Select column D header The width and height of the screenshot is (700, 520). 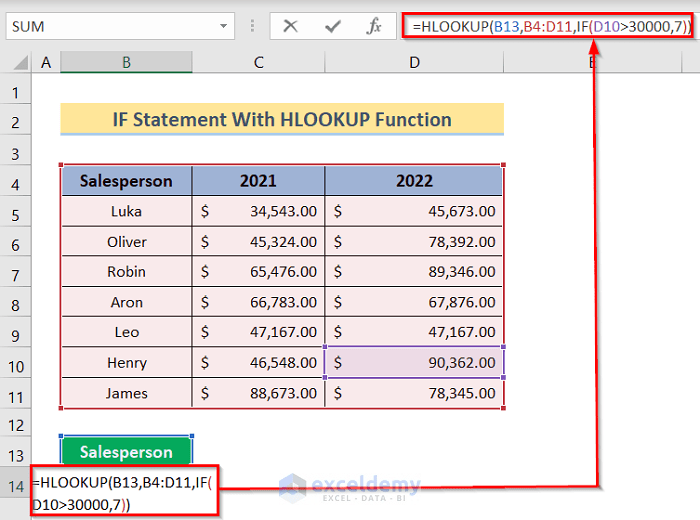click(414, 62)
